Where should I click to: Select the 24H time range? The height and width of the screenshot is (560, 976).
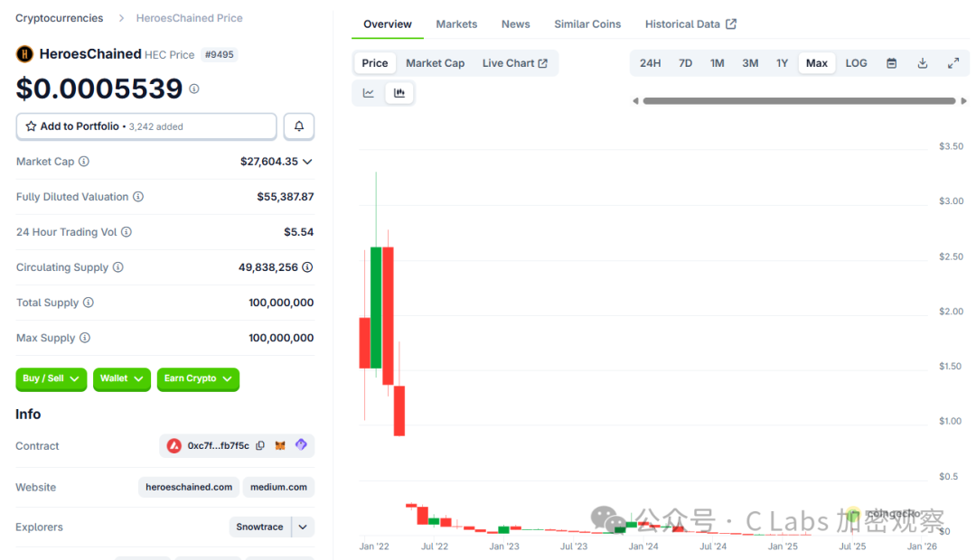tap(650, 63)
